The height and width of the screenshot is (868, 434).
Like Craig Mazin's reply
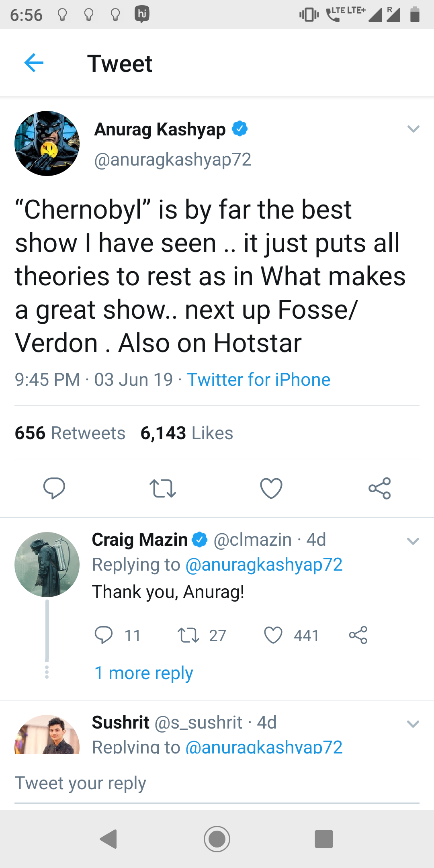[273, 635]
